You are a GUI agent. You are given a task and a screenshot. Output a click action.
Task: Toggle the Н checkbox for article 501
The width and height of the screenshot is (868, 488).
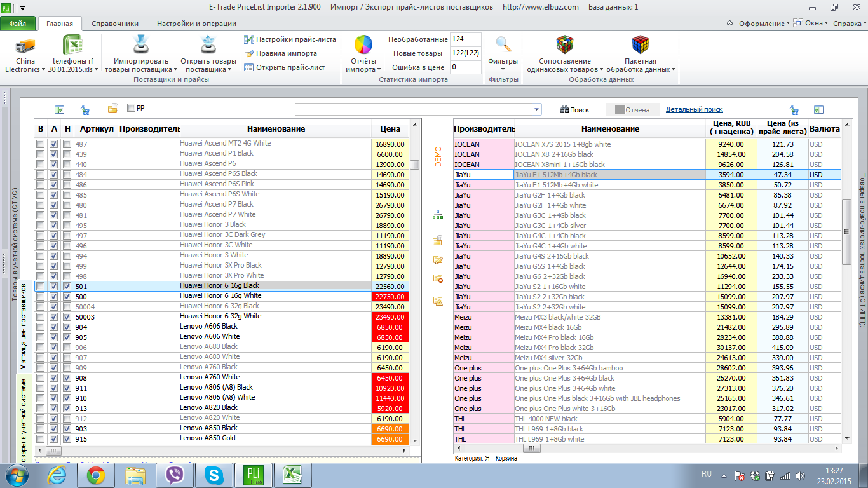click(x=67, y=287)
